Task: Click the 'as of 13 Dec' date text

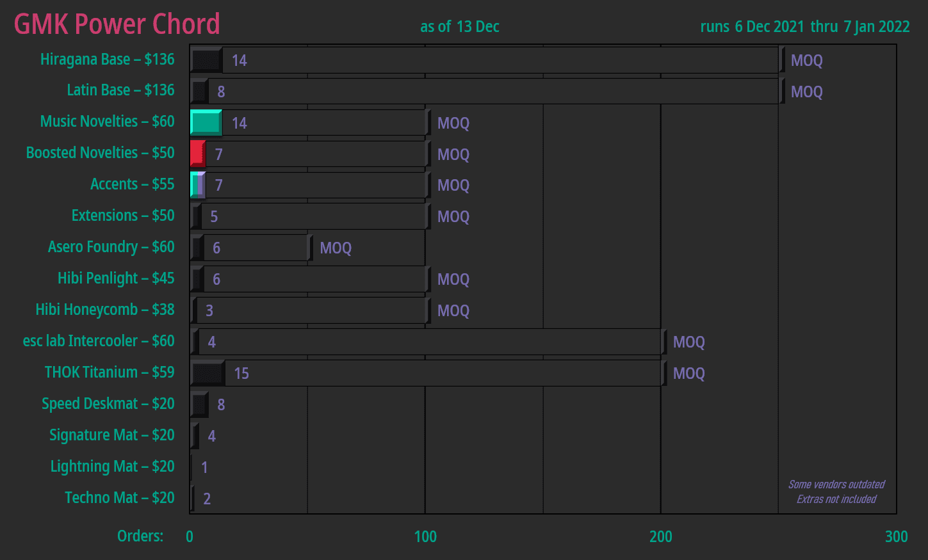Action: point(459,27)
